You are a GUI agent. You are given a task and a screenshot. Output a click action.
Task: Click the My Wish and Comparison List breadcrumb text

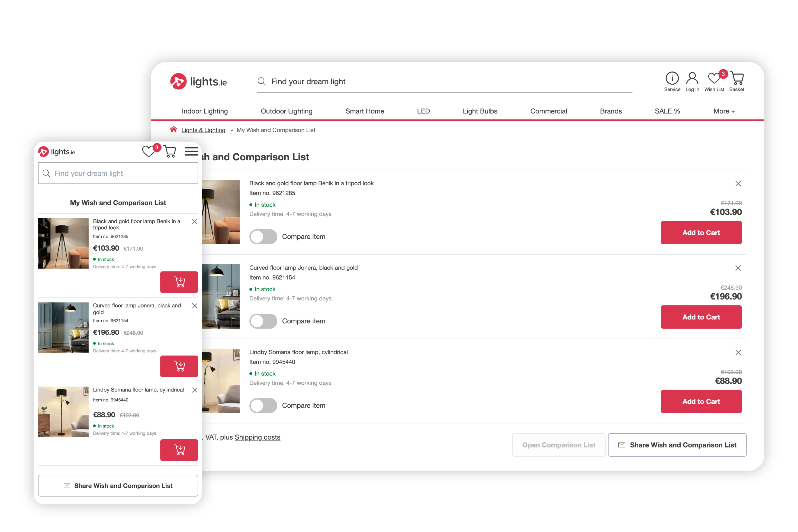tap(276, 130)
